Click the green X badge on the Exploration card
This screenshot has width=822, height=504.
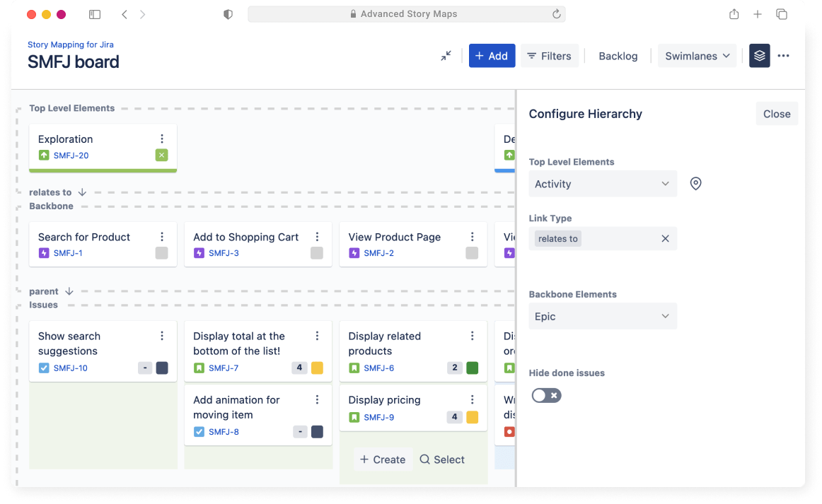point(161,155)
